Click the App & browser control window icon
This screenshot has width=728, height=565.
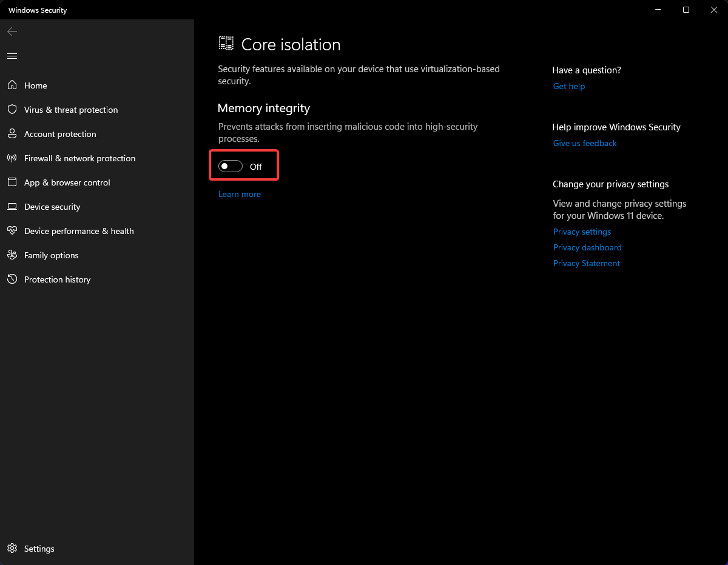coord(12,182)
